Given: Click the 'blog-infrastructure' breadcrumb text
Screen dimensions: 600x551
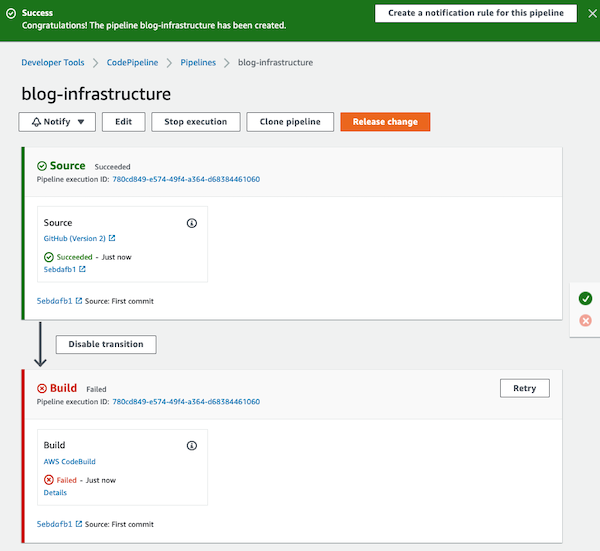Looking at the screenshot, I should pyautogui.click(x=276, y=62).
